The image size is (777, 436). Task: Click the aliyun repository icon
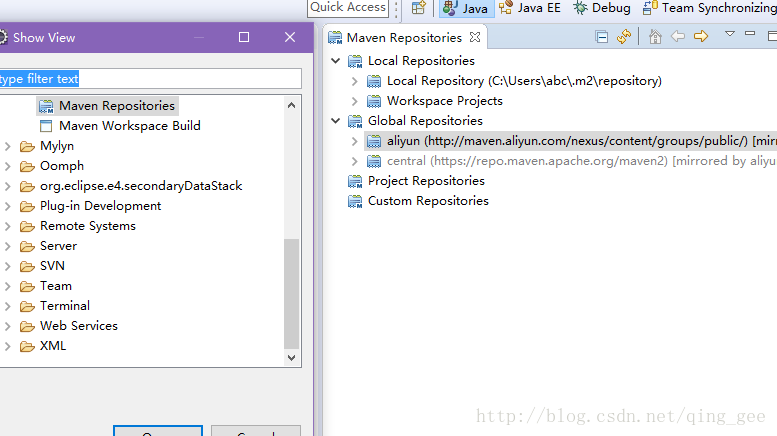374,141
